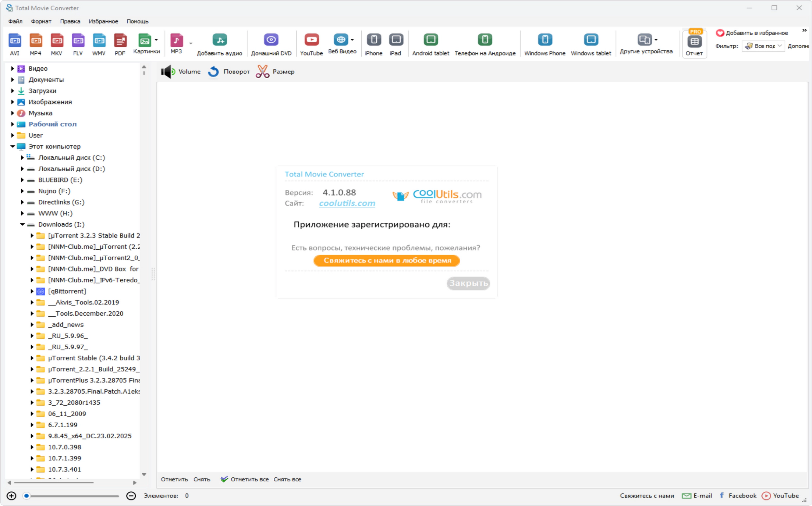Open the YouTube link in status bar
The width and height of the screenshot is (812, 506).
coord(780,496)
